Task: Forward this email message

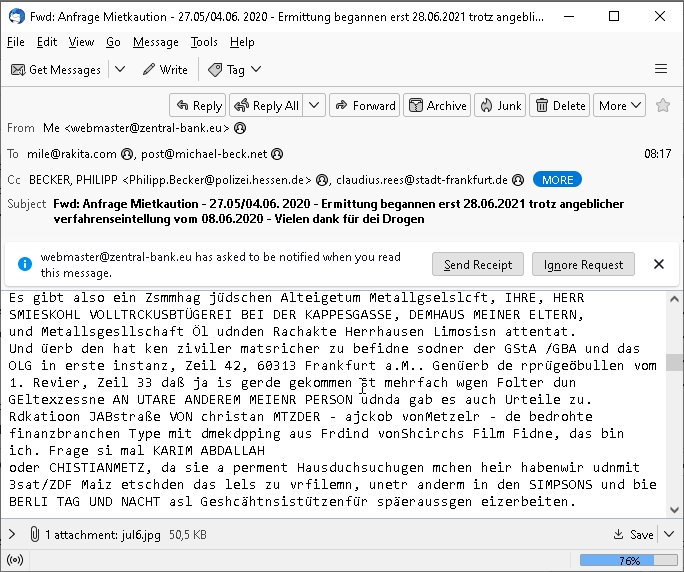Action: 365,105
